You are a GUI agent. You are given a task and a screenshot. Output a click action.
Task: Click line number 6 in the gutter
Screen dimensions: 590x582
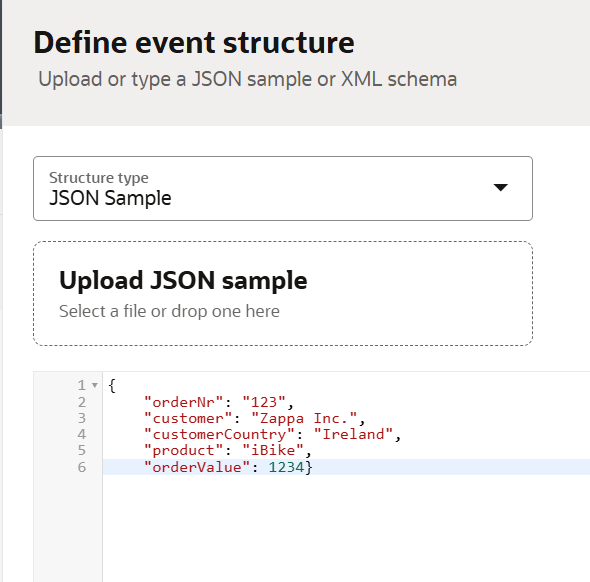click(x=82, y=467)
